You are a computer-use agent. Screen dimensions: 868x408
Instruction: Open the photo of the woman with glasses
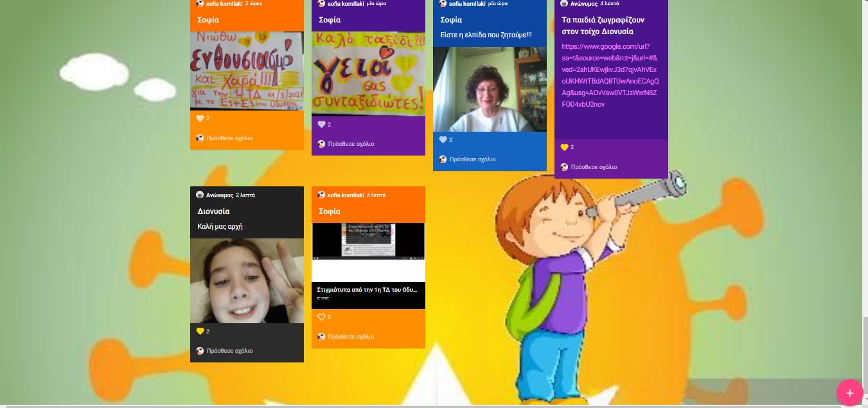(x=490, y=89)
